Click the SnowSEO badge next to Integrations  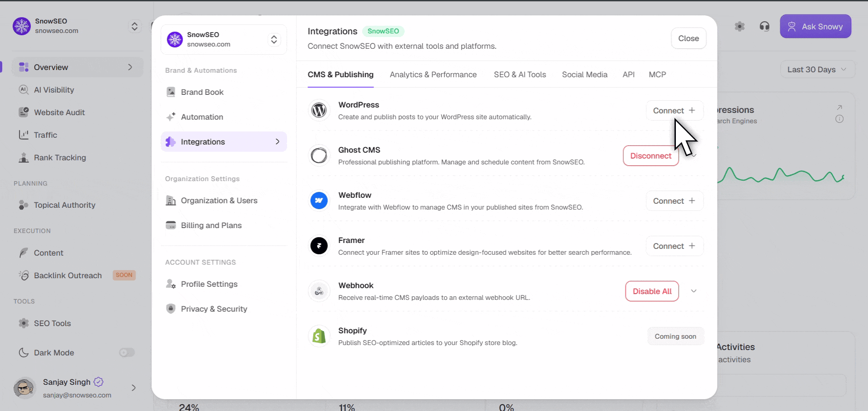tap(383, 31)
